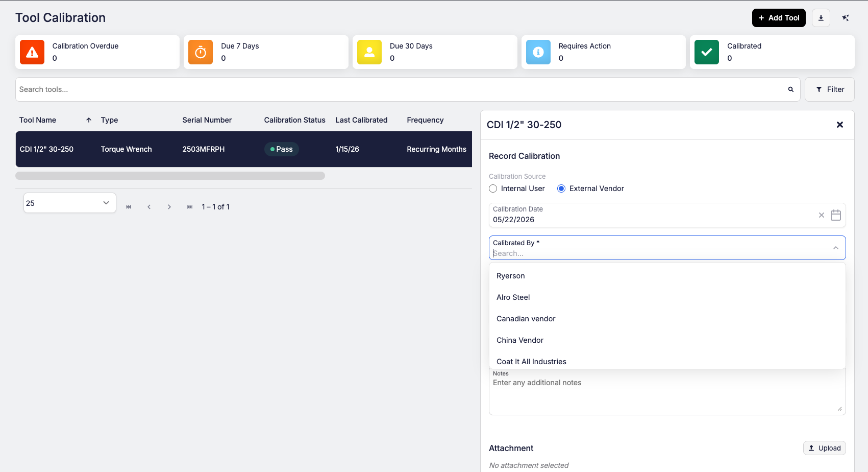Click the Calibration Overdue card label

[86, 46]
